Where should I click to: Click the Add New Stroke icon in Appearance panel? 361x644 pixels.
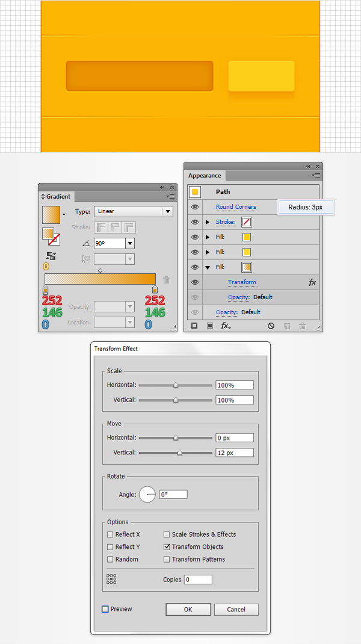tap(194, 326)
